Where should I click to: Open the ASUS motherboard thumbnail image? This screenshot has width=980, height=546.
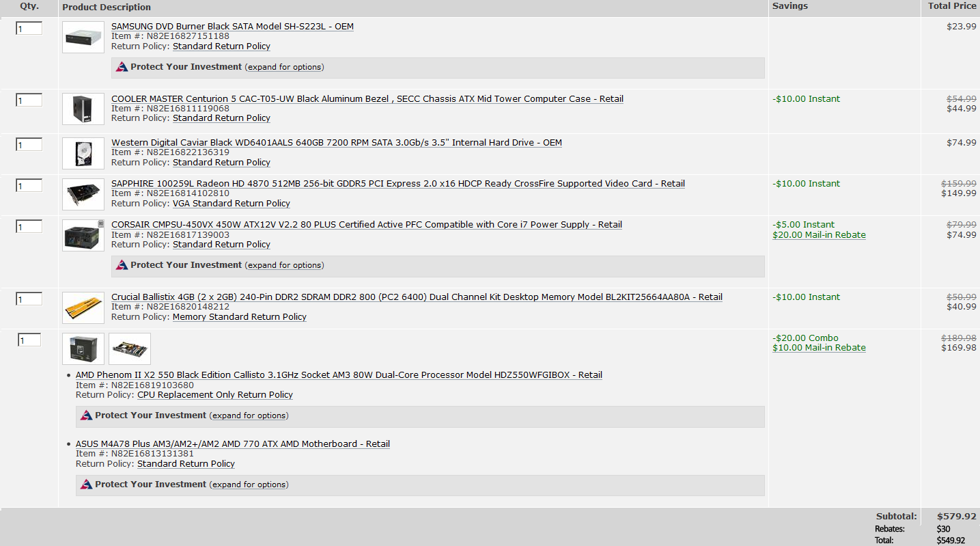click(x=130, y=349)
